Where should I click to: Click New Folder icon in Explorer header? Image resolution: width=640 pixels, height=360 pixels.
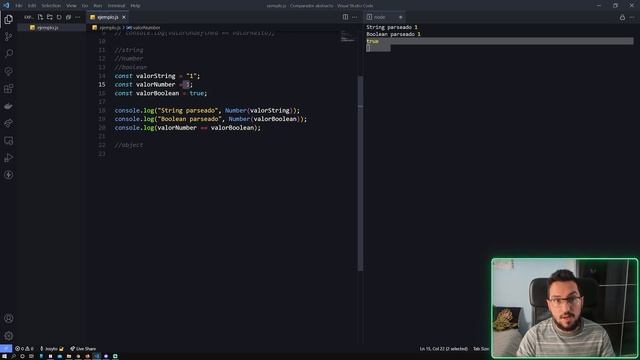[x=49, y=17]
